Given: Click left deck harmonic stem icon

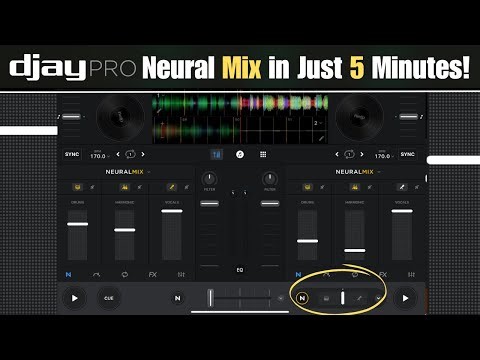Looking at the screenshot, I should (124, 187).
